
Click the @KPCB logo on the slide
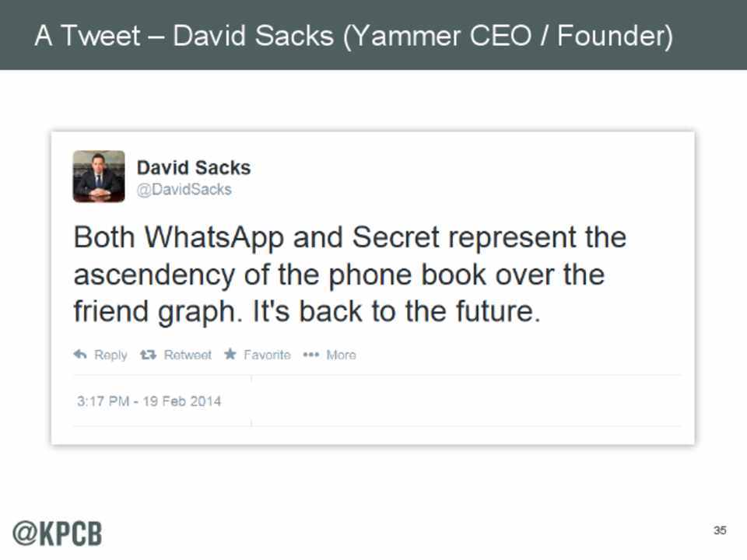(56, 534)
